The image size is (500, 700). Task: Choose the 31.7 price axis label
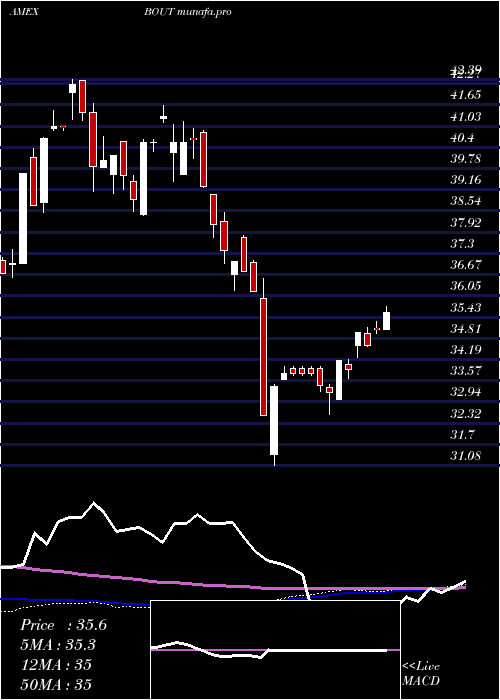pos(462,434)
